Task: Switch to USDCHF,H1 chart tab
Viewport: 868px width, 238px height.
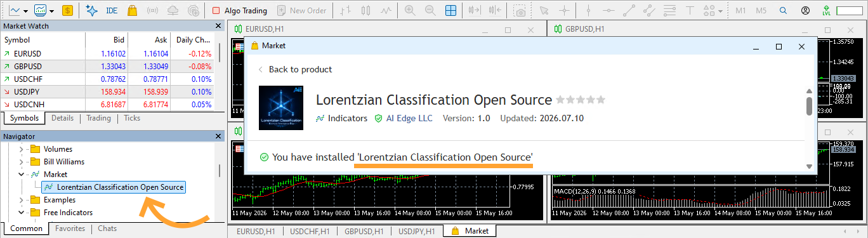Action: point(309,231)
